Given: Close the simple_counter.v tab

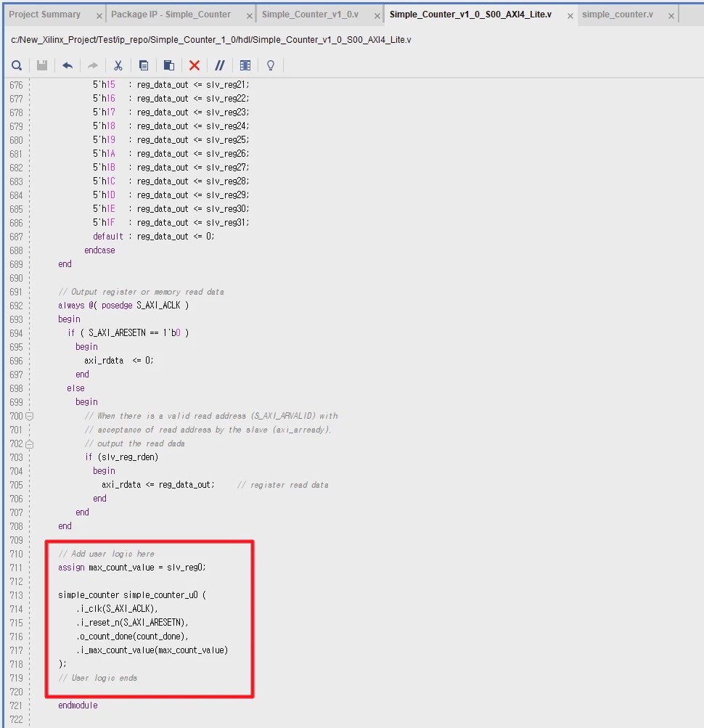Looking at the screenshot, I should pos(671,16).
